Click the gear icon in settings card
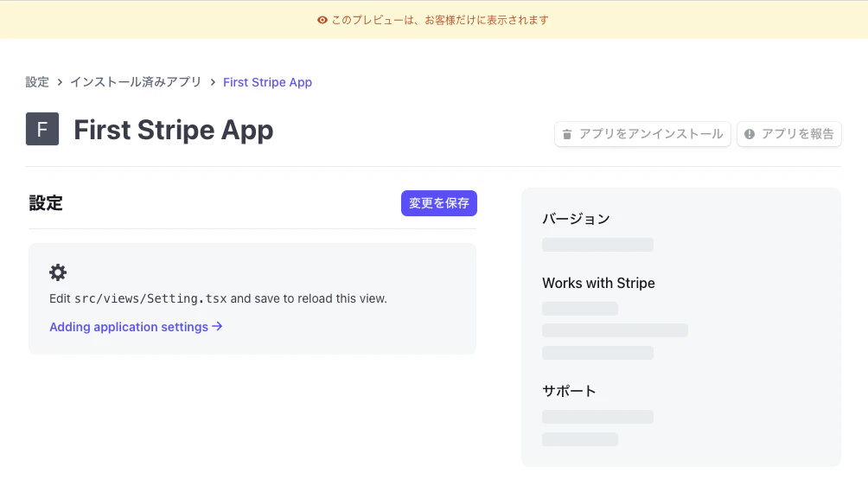Image resolution: width=868 pixels, height=499 pixels. click(x=58, y=272)
